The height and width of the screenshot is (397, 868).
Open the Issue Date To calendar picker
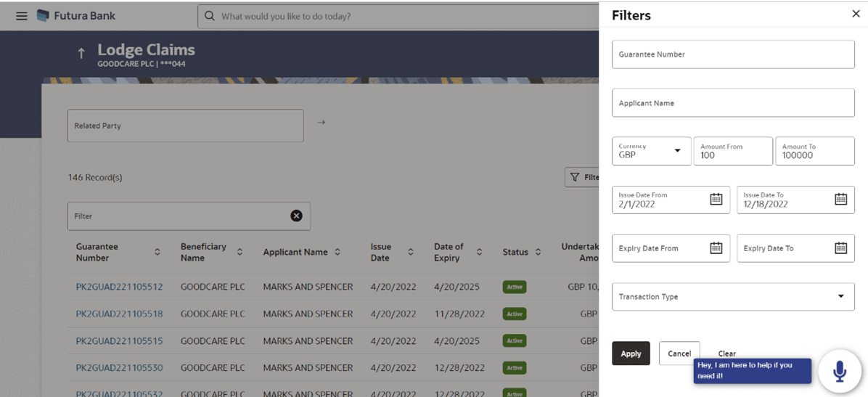click(x=841, y=200)
